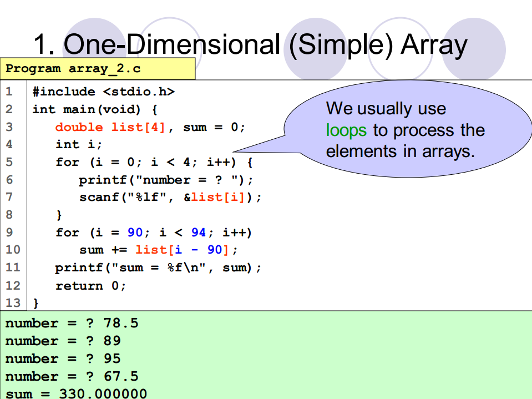
Task: Click the green word 'loops' in the callout
Action: click(346, 130)
